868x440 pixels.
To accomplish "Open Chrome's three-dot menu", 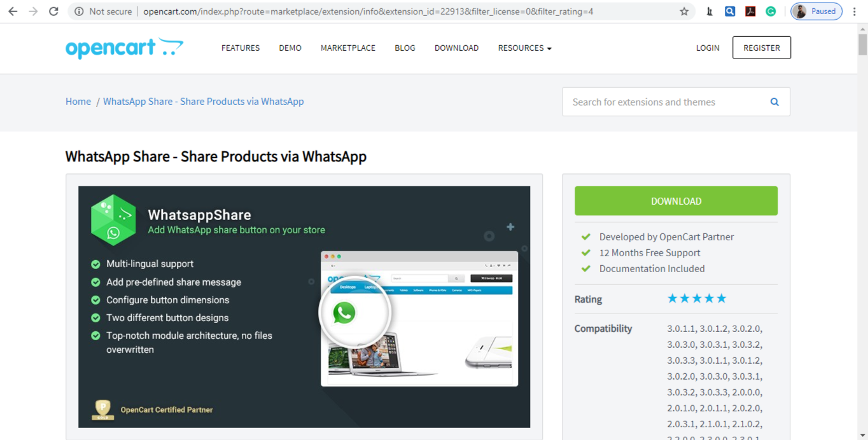I will coord(855,11).
